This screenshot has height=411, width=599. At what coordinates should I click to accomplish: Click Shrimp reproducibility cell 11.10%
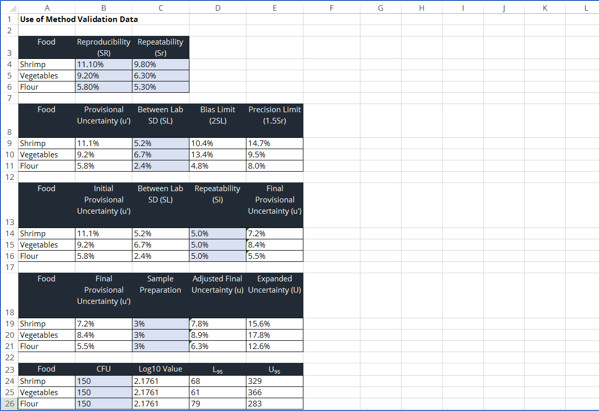pos(104,64)
